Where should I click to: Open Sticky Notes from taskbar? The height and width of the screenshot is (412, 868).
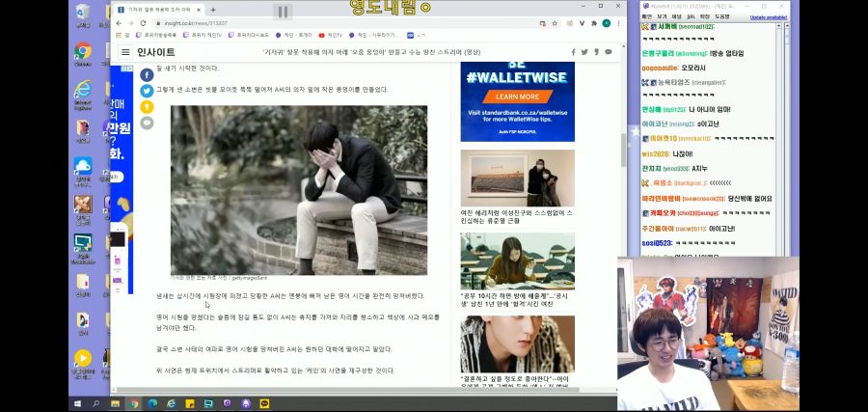(190, 403)
